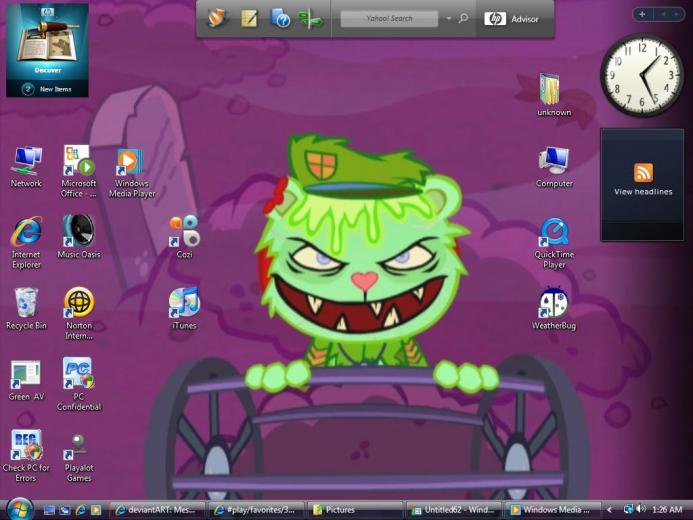Switch to the Pictures taskbar window
The image size is (693, 520).
pyautogui.click(x=355, y=510)
